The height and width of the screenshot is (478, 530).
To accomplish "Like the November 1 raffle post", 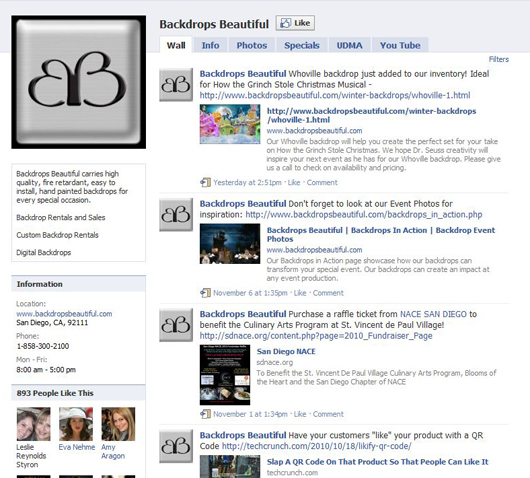I will (300, 414).
